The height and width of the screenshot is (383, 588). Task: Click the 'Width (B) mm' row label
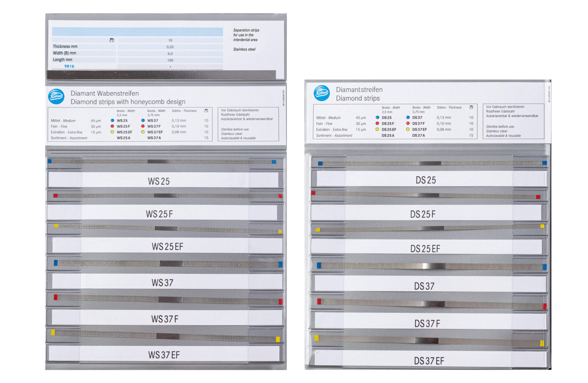point(64,53)
